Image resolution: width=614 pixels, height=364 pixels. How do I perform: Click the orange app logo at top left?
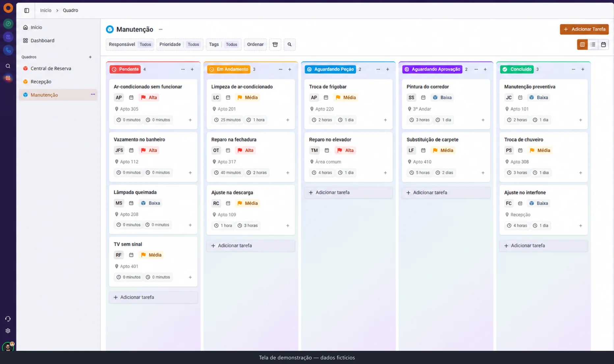[8, 8]
